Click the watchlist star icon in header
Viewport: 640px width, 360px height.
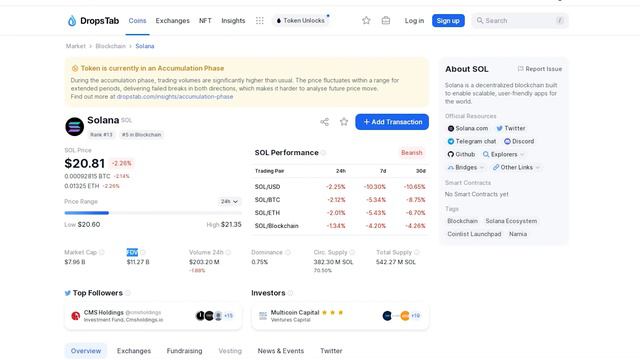click(x=366, y=20)
